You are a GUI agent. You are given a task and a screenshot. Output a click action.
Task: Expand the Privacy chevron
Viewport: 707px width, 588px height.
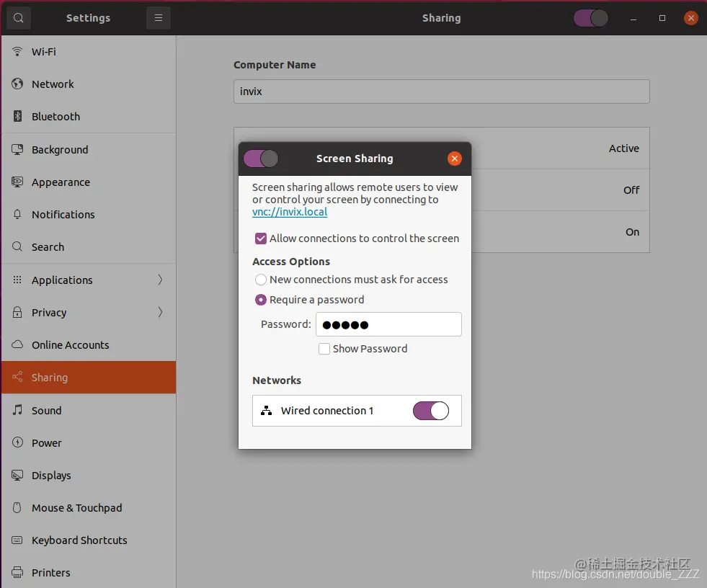click(x=160, y=312)
